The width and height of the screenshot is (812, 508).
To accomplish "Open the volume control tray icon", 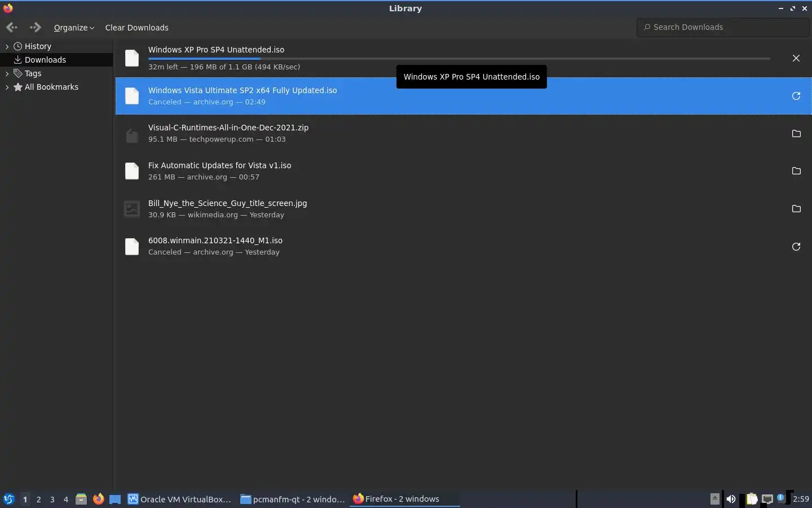I will (731, 499).
